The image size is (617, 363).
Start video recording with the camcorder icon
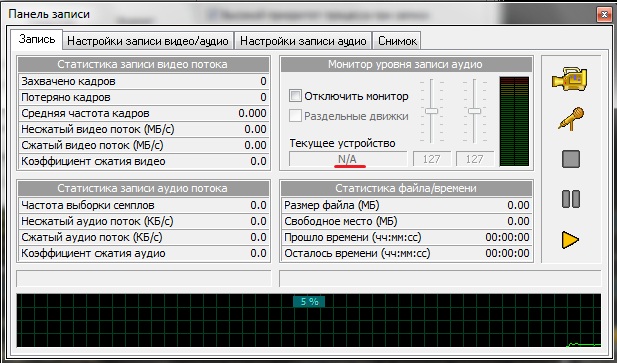(x=570, y=79)
